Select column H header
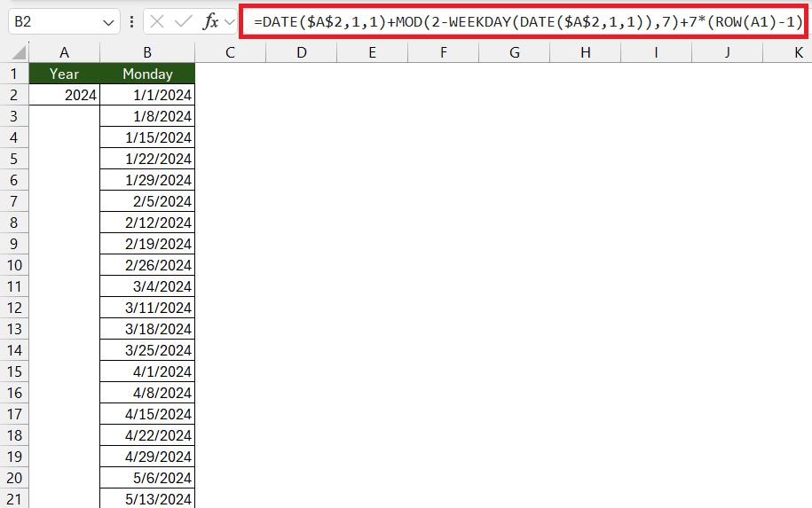 [585, 52]
